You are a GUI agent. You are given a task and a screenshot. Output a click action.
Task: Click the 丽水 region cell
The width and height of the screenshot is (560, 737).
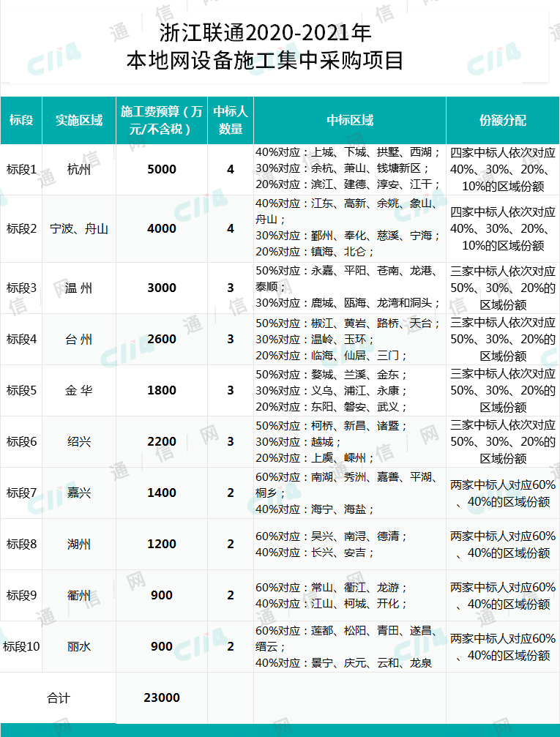(x=79, y=646)
